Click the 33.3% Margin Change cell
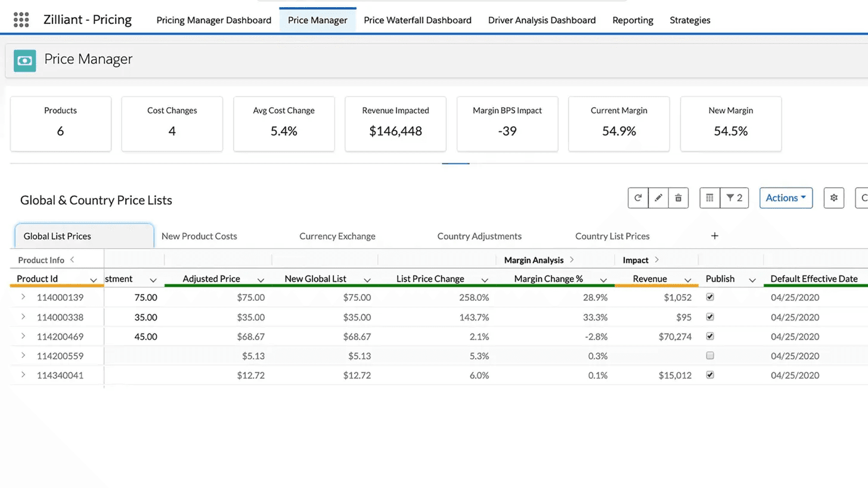 (555, 317)
